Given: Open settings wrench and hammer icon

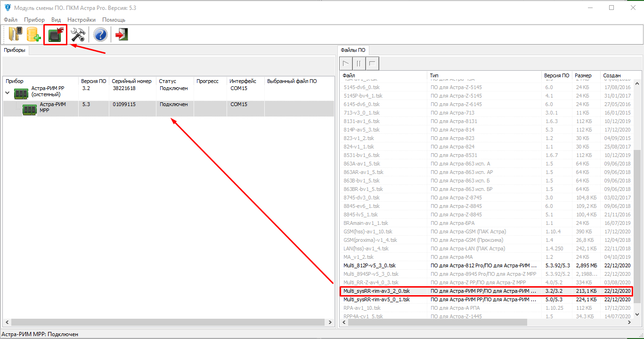Looking at the screenshot, I should [x=78, y=34].
